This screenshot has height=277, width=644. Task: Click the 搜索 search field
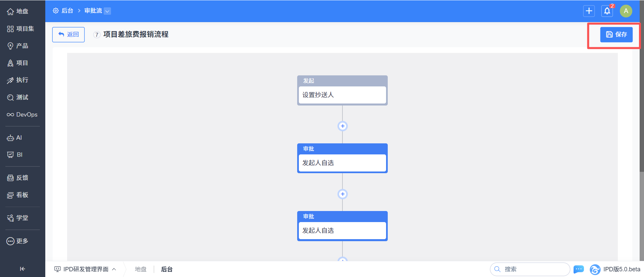[x=533, y=269]
